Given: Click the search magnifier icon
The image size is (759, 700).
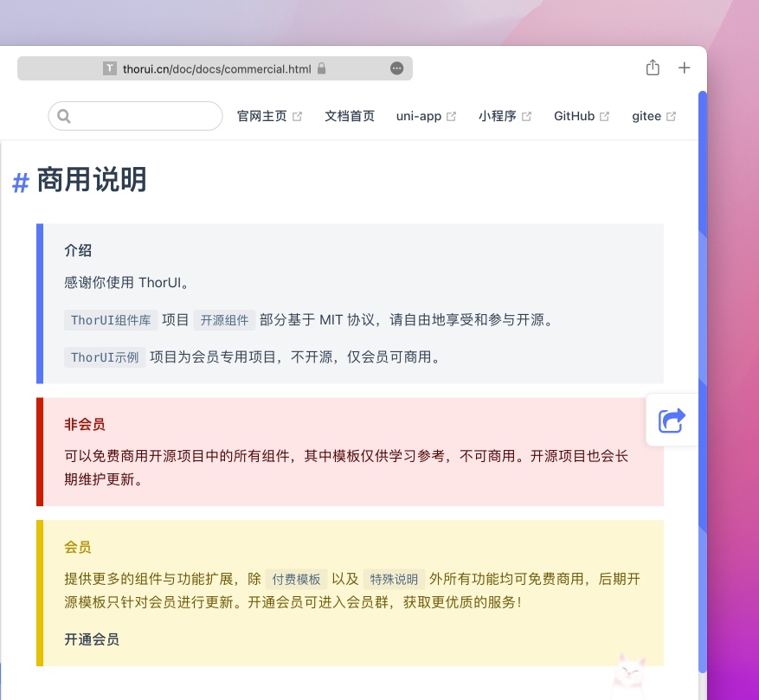Looking at the screenshot, I should (64, 116).
